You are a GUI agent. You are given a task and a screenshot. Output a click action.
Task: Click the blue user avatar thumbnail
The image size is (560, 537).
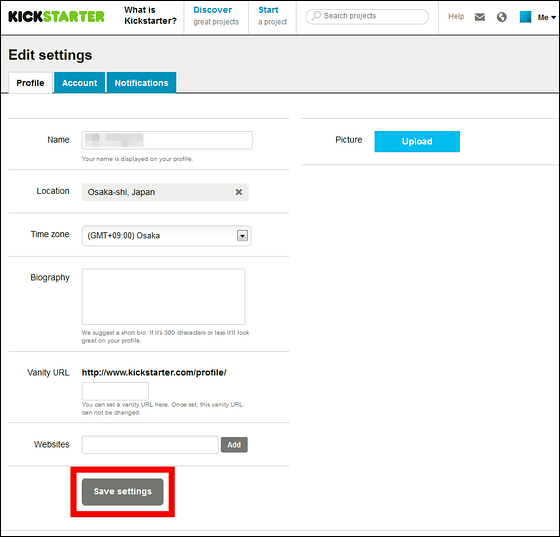coord(525,17)
